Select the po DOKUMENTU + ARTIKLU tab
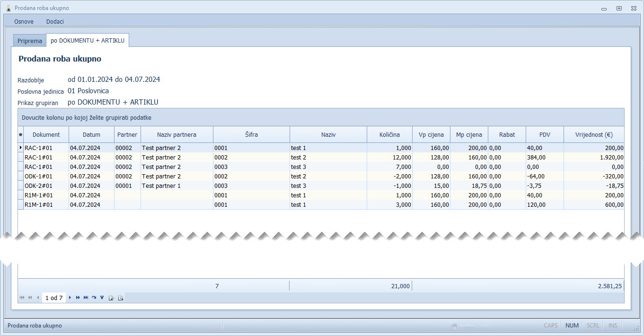644x336 pixels. point(88,41)
